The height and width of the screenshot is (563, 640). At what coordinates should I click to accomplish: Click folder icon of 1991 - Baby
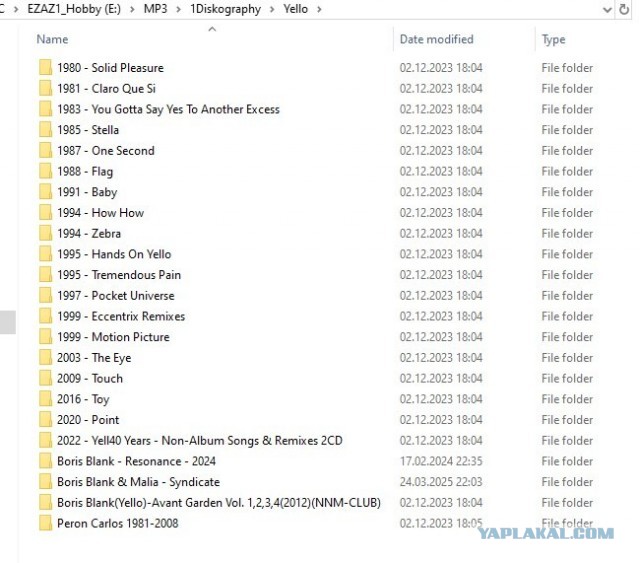[x=45, y=191]
